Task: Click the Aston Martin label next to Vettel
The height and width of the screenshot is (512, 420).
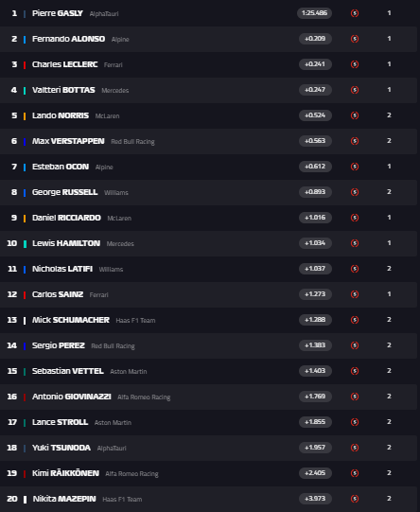Action: pyautogui.click(x=129, y=371)
